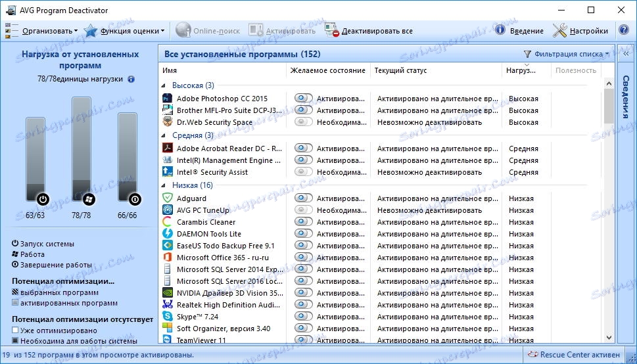The width and height of the screenshot is (637, 364).
Task: Click the Microsoft SQL Server 2014 icon
Action: point(168,269)
